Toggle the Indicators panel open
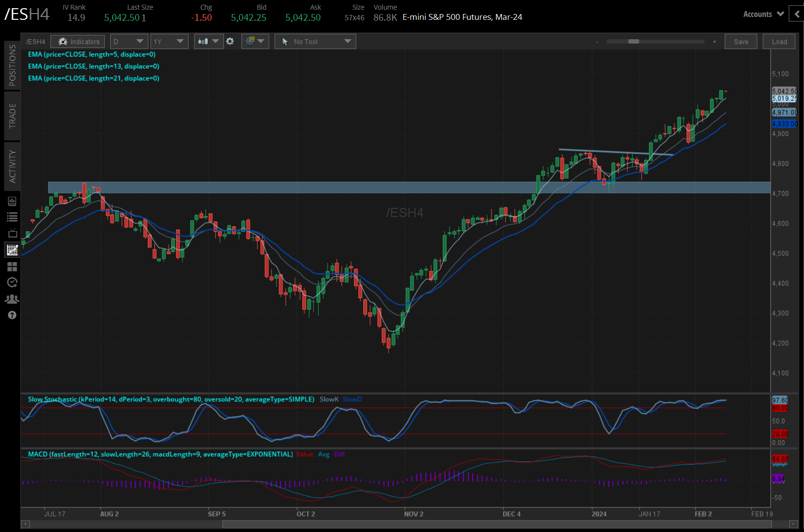804x532 pixels. point(77,41)
